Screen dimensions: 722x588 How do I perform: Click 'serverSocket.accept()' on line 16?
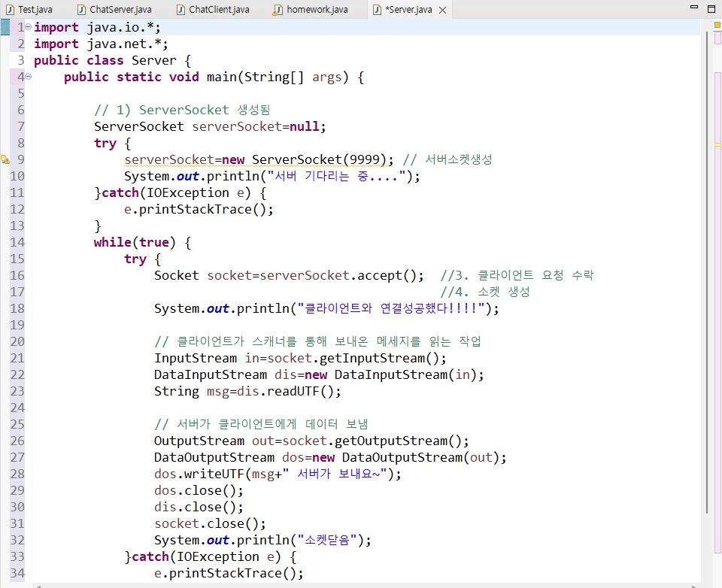pos(338,275)
